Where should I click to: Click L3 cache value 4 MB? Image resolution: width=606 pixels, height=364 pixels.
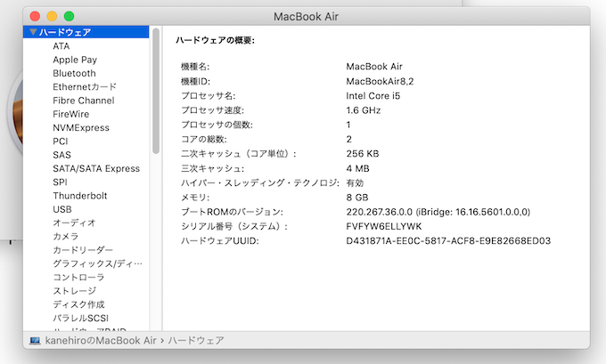pos(358,168)
